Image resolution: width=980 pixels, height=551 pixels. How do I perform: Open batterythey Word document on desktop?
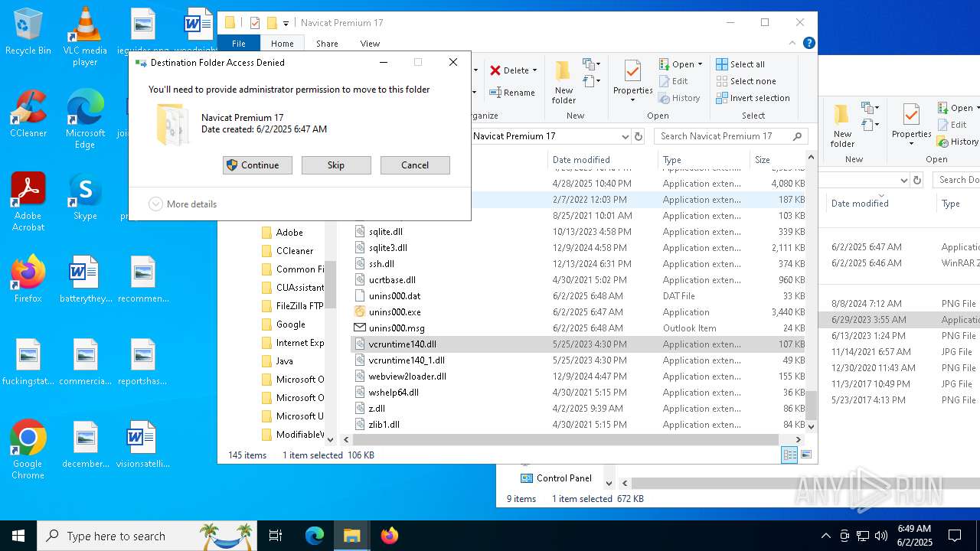[x=85, y=279]
